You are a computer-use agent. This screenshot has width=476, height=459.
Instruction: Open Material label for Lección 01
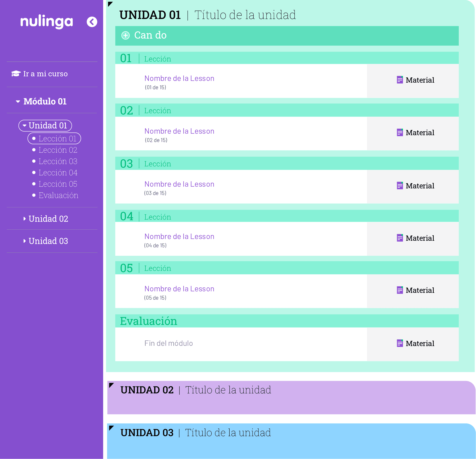pyautogui.click(x=420, y=80)
